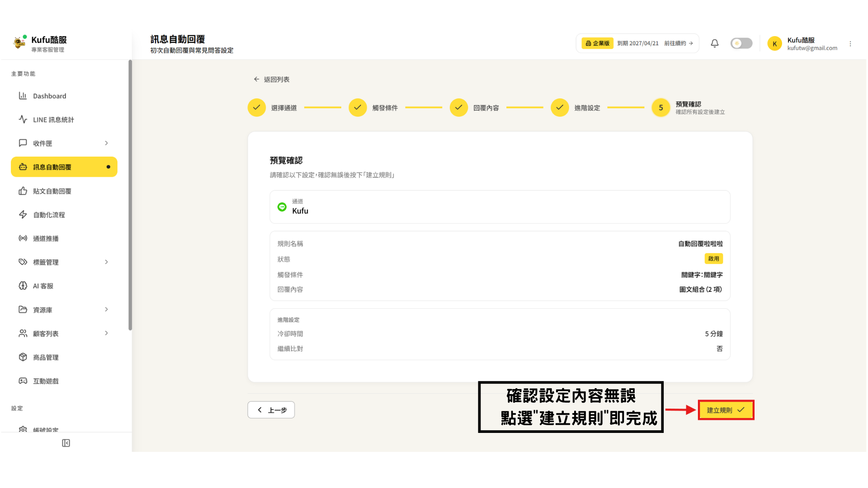
Task: Click the 顧客列表 people icon
Action: (23, 333)
